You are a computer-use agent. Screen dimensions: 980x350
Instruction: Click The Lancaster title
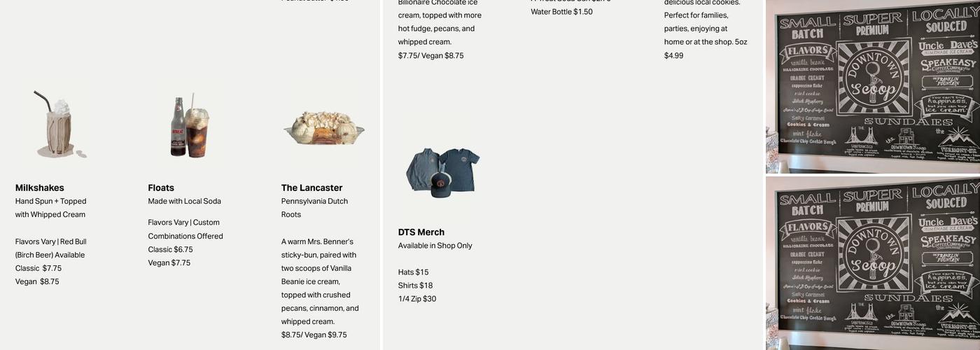[x=311, y=188]
